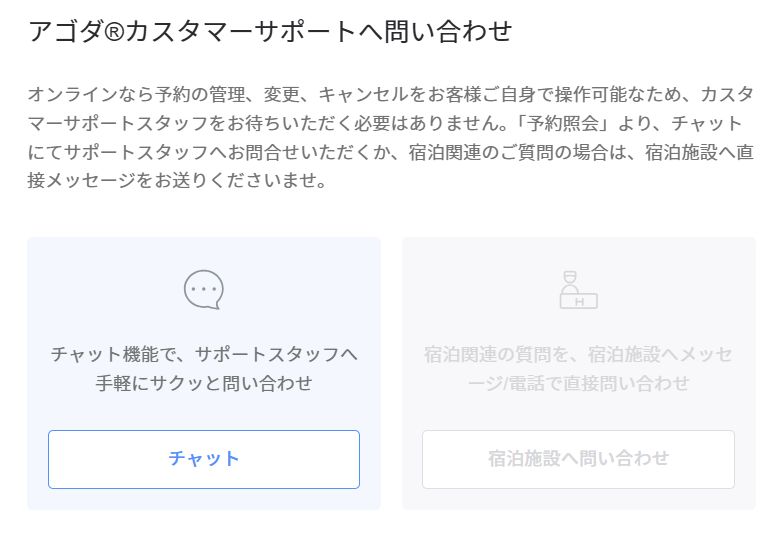This screenshot has height=534, width=784.
Task: Click the text 手軽にサクッと問い合わせ
Action: [x=204, y=383]
